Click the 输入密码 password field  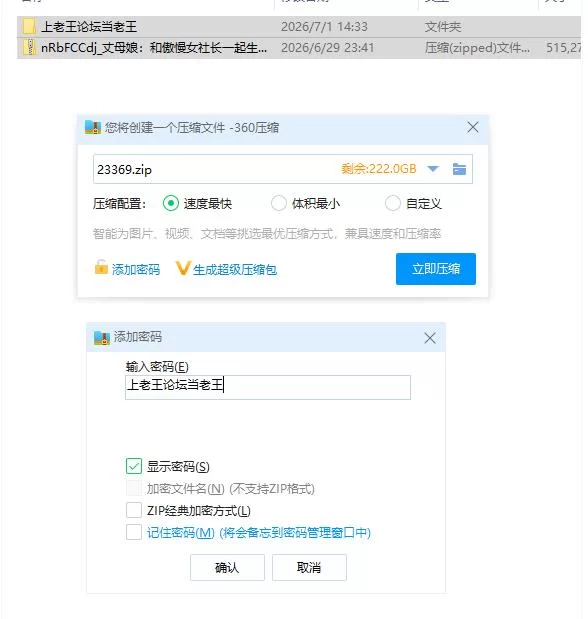[268, 387]
